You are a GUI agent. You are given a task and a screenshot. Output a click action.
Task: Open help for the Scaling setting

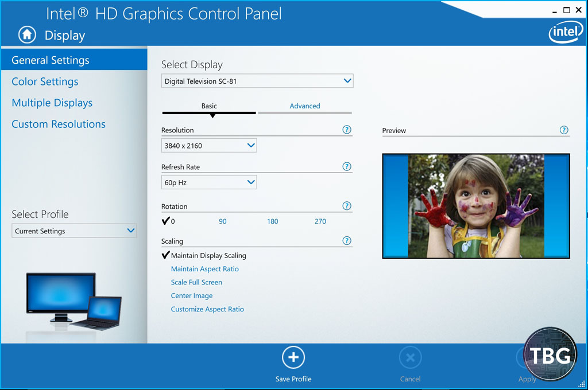pos(346,241)
